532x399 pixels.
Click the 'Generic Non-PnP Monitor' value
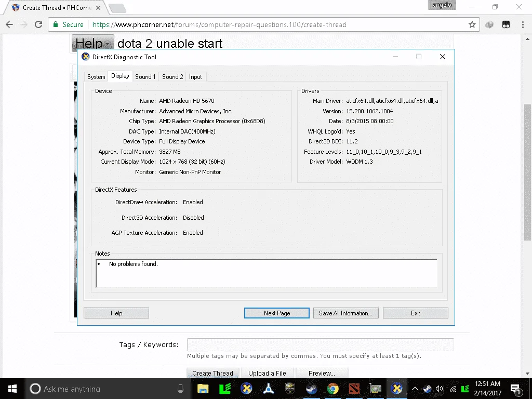click(x=190, y=172)
